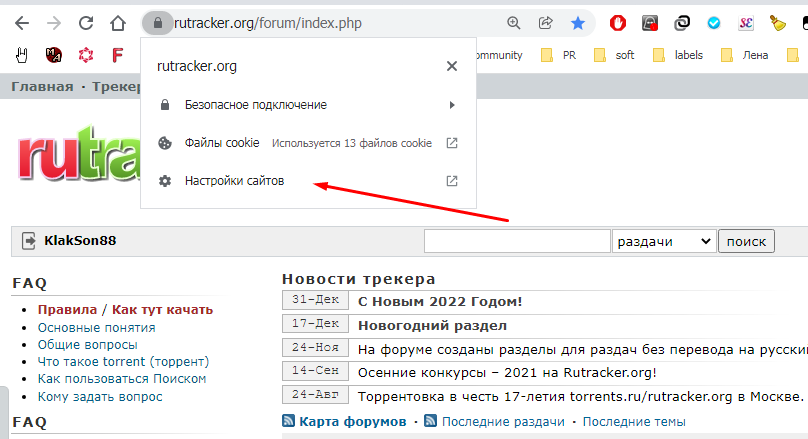Open the labels bookmarks folder

[678, 55]
